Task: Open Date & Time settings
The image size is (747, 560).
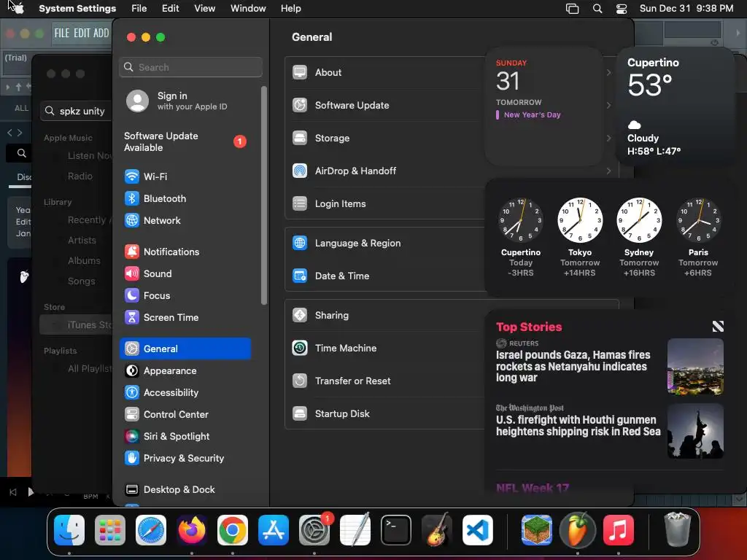Action: (x=385, y=276)
